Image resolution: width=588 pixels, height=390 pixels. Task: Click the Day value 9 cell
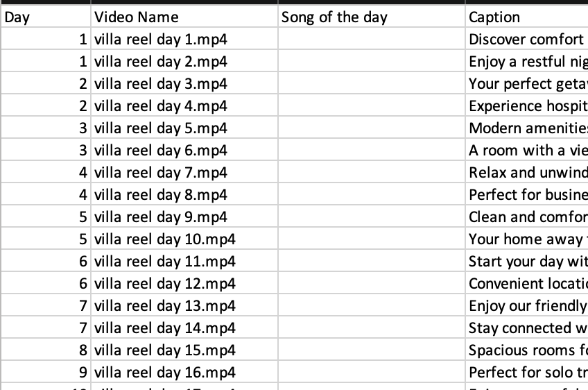[46, 373]
